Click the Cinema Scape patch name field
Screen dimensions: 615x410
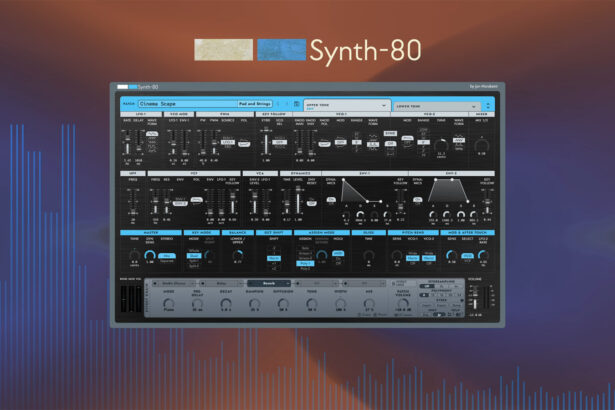[x=187, y=104]
